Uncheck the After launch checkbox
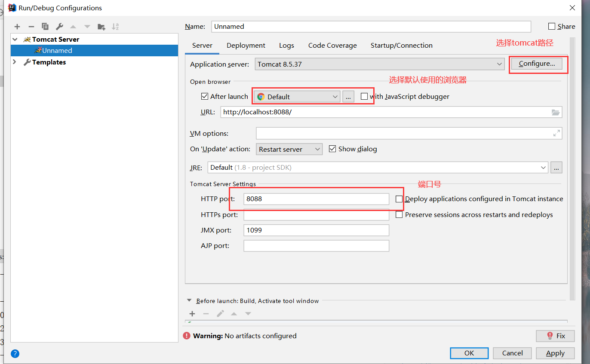 click(205, 96)
